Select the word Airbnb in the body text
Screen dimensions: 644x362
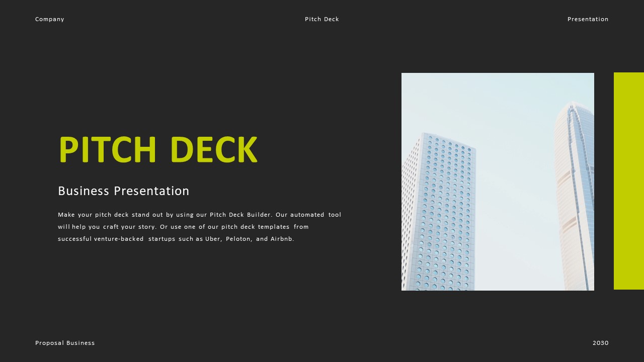pyautogui.click(x=281, y=239)
